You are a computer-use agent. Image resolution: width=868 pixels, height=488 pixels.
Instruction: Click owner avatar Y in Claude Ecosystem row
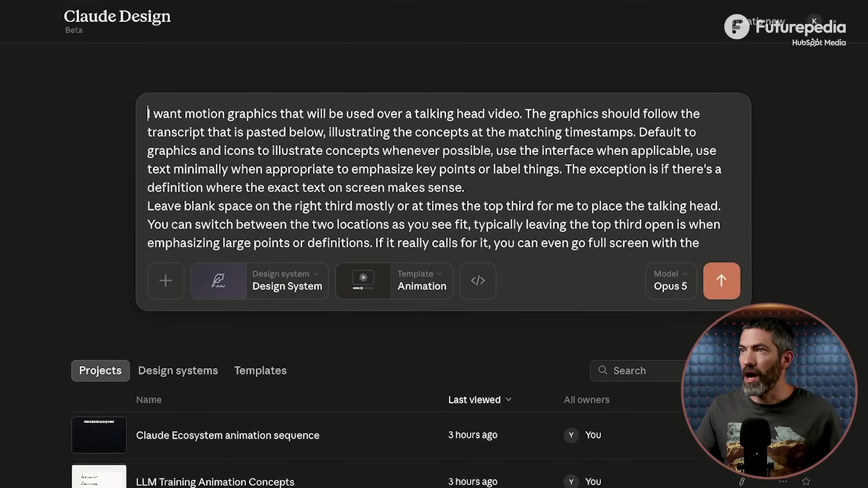point(571,435)
